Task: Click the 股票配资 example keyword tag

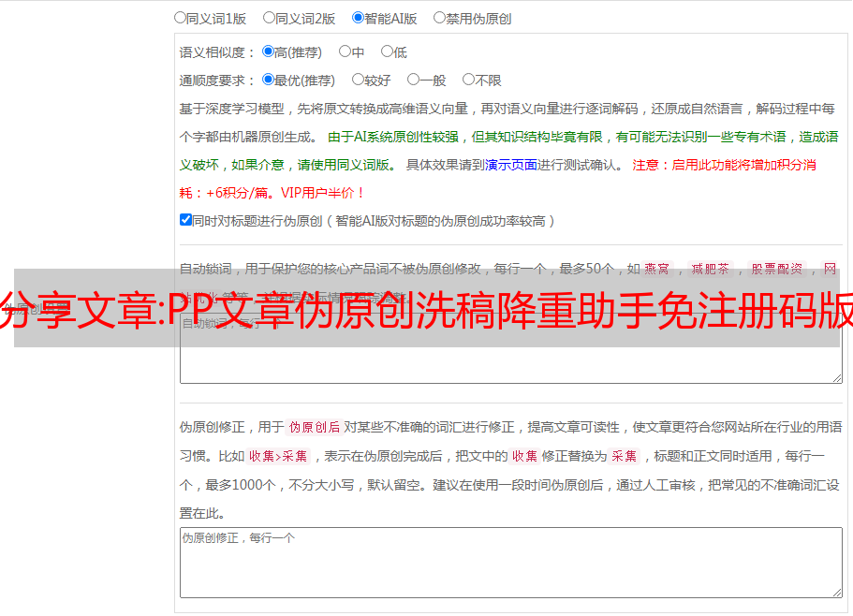Action: [x=777, y=269]
